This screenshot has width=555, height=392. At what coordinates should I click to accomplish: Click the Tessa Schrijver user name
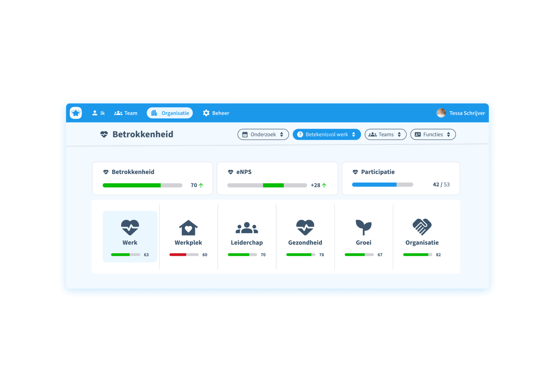467,113
